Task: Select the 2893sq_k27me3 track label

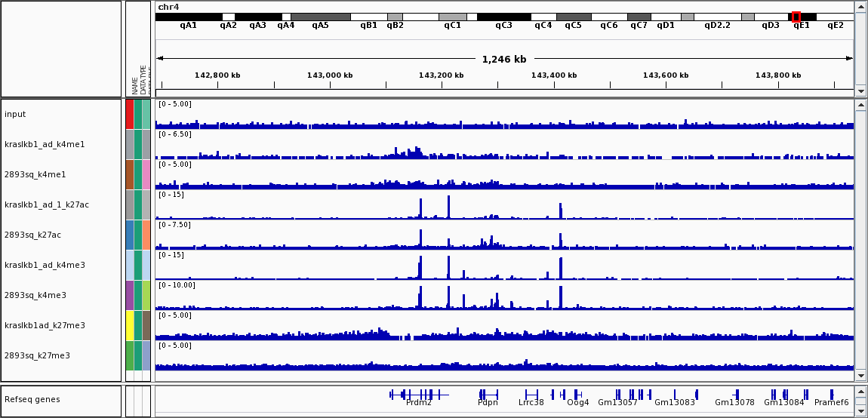Action: coord(35,355)
